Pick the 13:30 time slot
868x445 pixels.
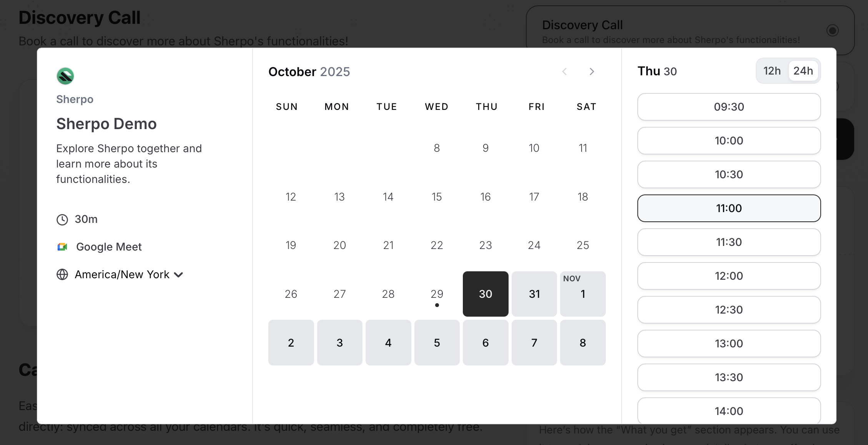coord(729,377)
